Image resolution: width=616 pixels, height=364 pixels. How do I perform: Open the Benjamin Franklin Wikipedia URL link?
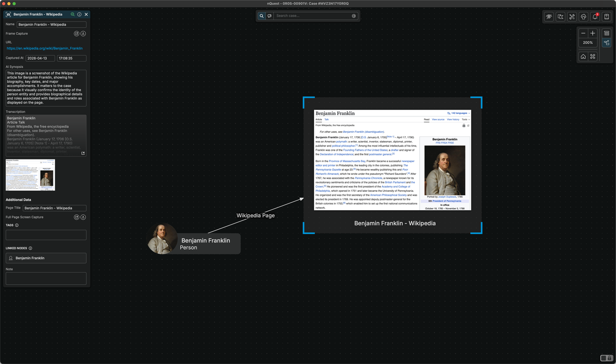(x=46, y=48)
